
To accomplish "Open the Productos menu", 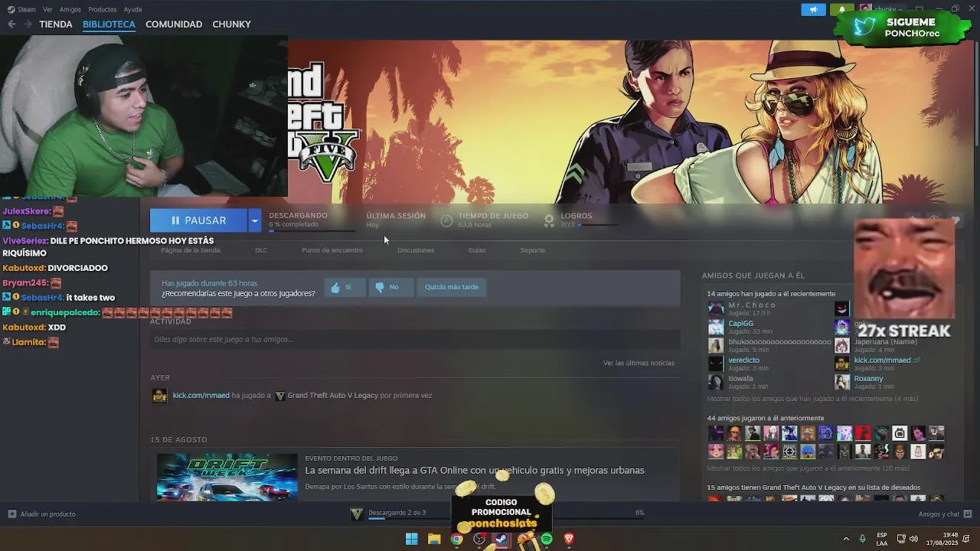I will pos(103,9).
